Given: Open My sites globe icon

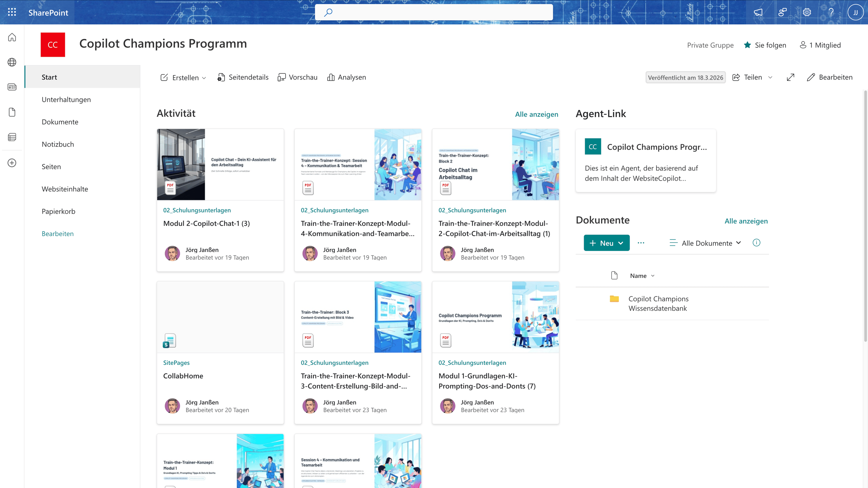Looking at the screenshot, I should [12, 62].
